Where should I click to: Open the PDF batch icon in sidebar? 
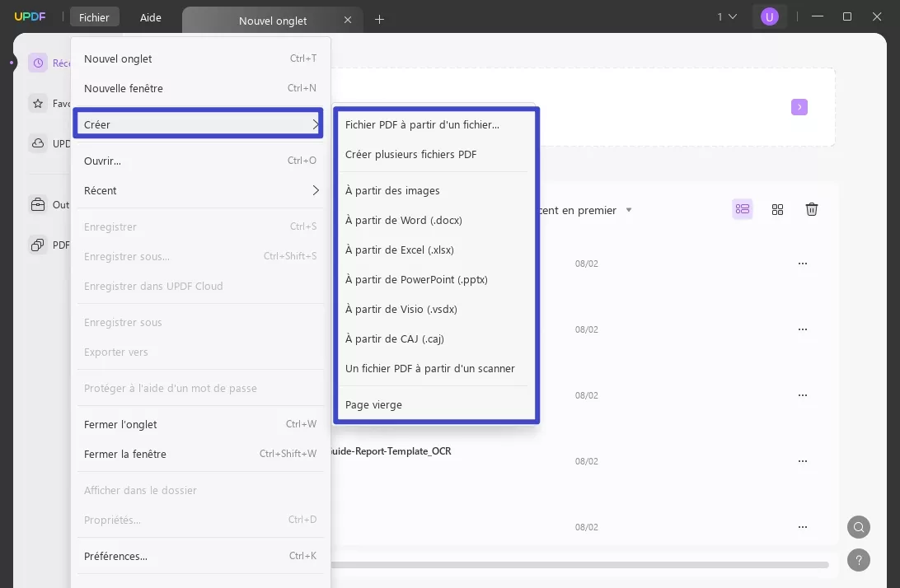click(38, 245)
